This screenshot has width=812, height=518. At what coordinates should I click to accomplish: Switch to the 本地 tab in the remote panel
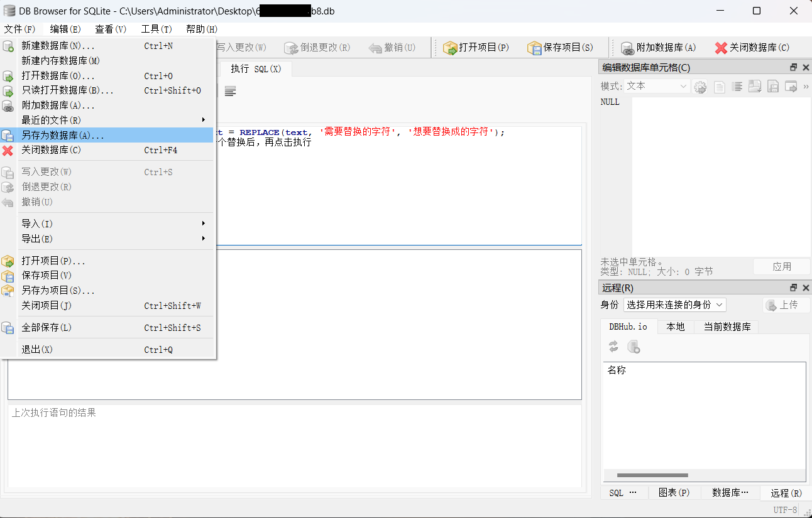click(676, 326)
